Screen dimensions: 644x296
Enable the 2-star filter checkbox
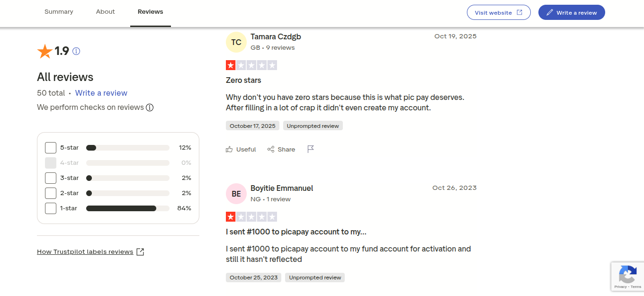tap(51, 193)
